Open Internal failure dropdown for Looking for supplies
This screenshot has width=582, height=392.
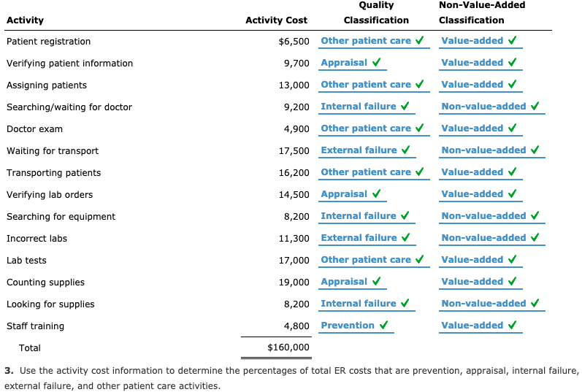tap(367, 304)
